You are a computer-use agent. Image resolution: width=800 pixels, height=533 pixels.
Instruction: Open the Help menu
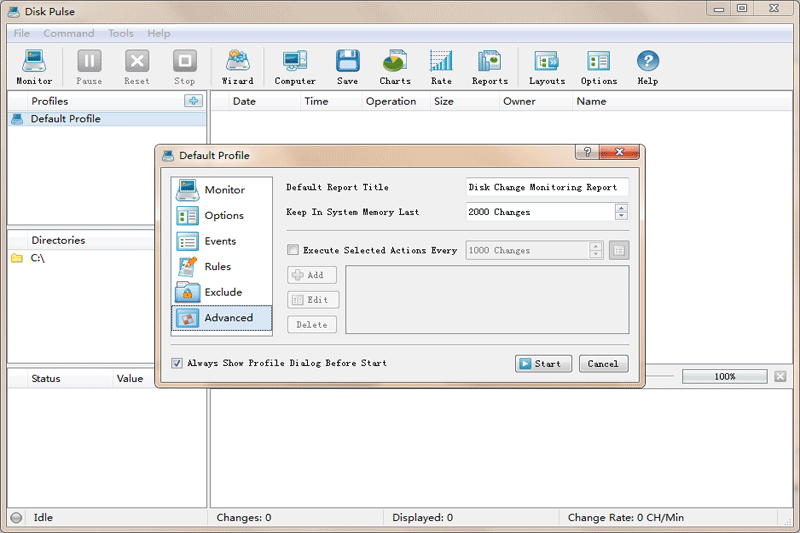click(159, 34)
